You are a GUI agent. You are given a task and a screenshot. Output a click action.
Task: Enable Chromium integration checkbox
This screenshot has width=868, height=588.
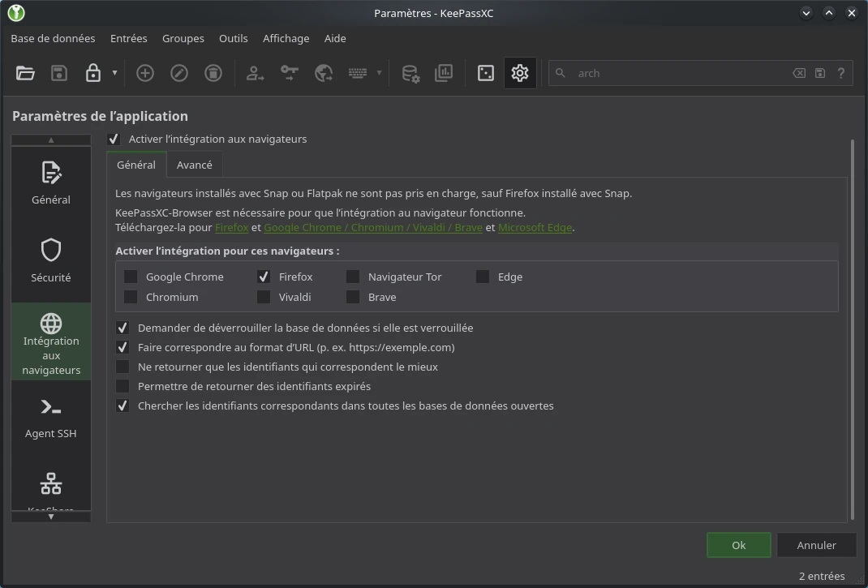tap(131, 298)
